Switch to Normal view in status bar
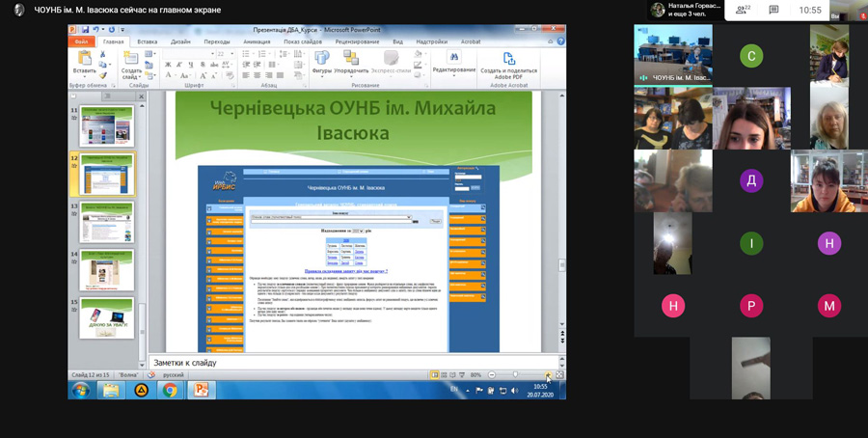Screen dimensions: 868x438 tap(435, 375)
